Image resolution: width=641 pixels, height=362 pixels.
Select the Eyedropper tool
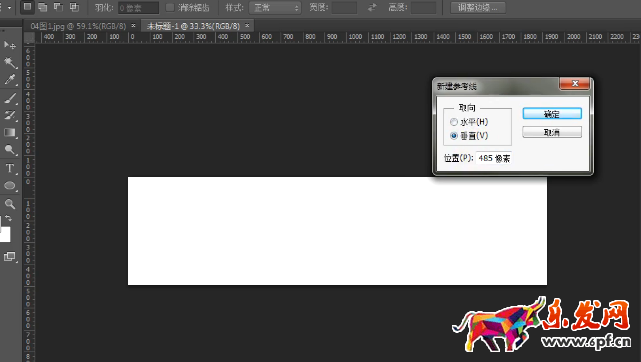pyautogui.click(x=10, y=79)
